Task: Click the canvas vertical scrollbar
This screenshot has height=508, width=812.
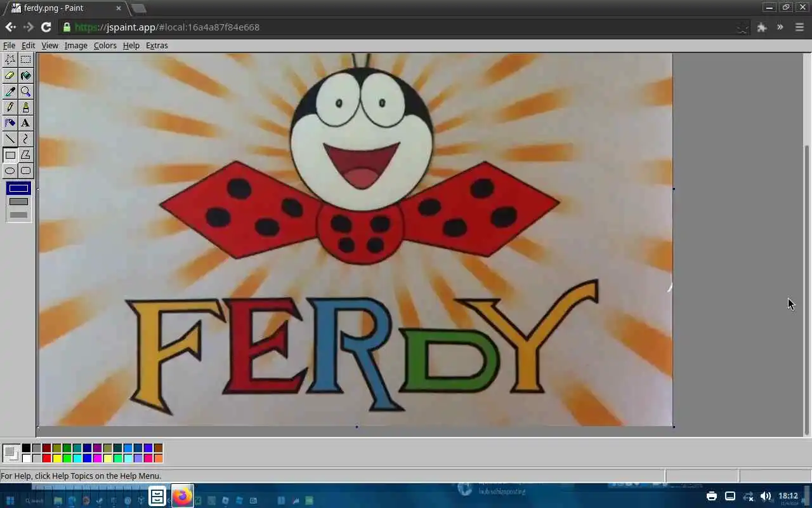Action: click(807, 290)
